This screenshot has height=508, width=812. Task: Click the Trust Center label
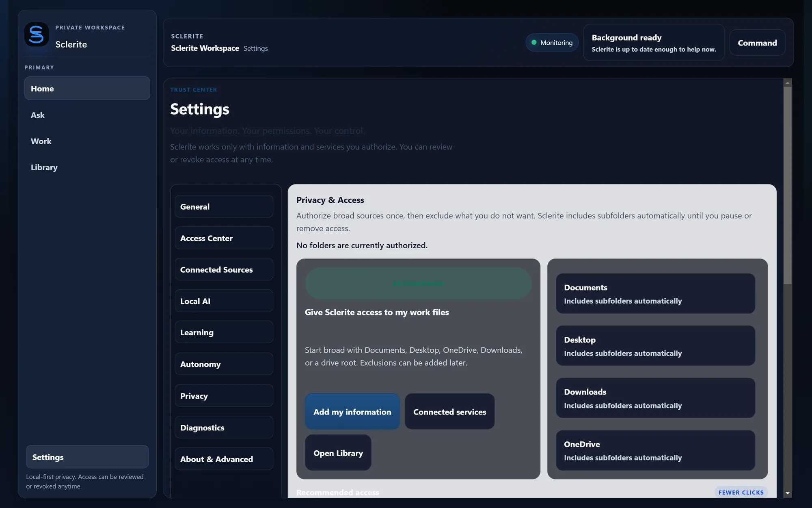194,90
